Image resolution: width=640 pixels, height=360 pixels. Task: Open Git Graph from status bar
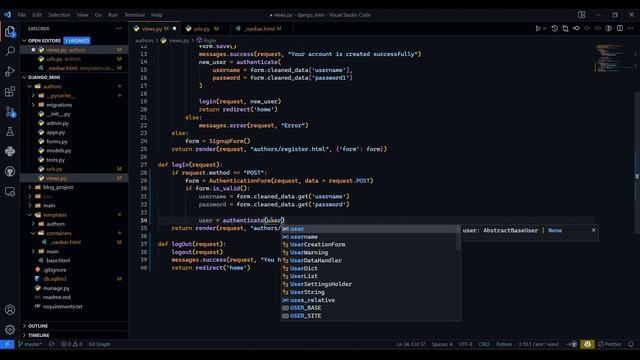[99, 344]
